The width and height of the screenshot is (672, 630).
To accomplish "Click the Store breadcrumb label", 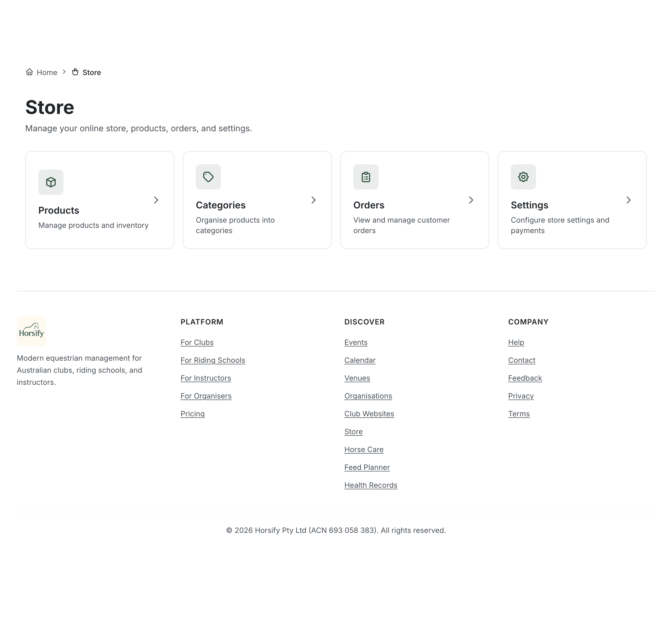I will click(x=92, y=72).
